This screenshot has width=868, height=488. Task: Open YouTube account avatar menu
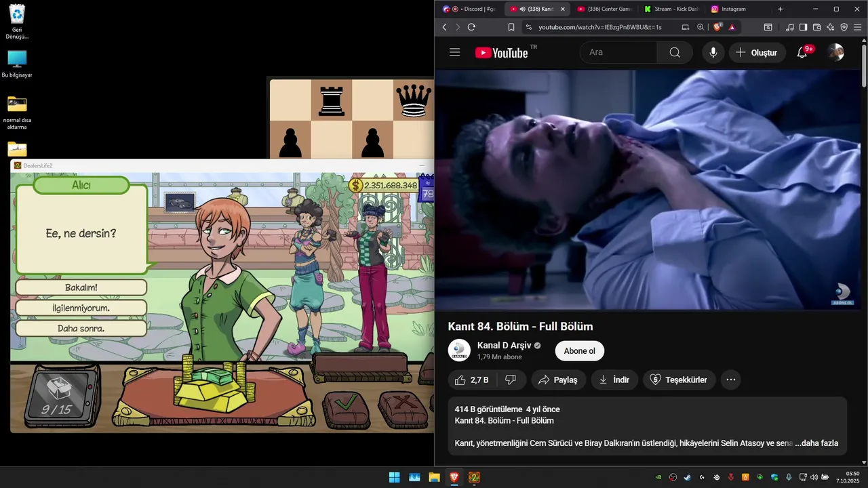point(836,52)
